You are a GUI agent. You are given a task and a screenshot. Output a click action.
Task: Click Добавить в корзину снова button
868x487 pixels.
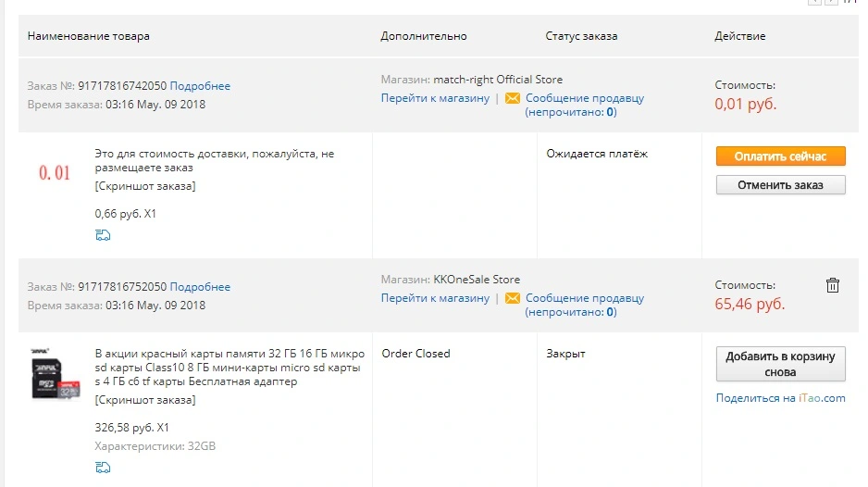point(780,364)
